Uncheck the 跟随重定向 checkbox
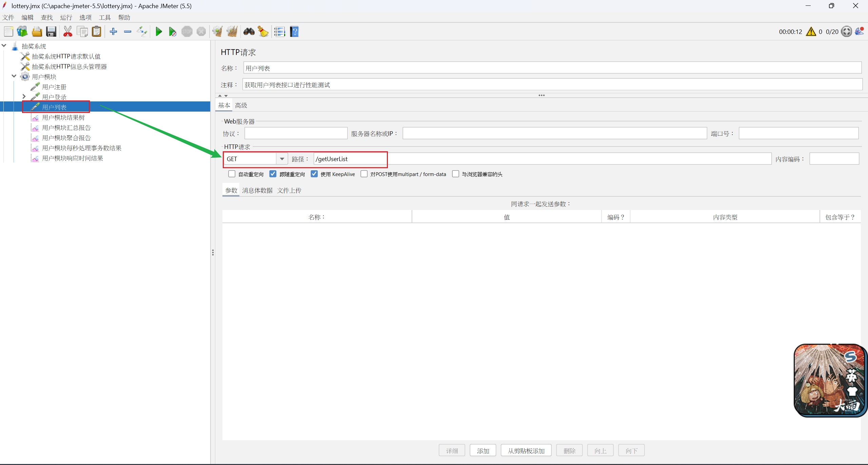868x465 pixels. point(273,174)
